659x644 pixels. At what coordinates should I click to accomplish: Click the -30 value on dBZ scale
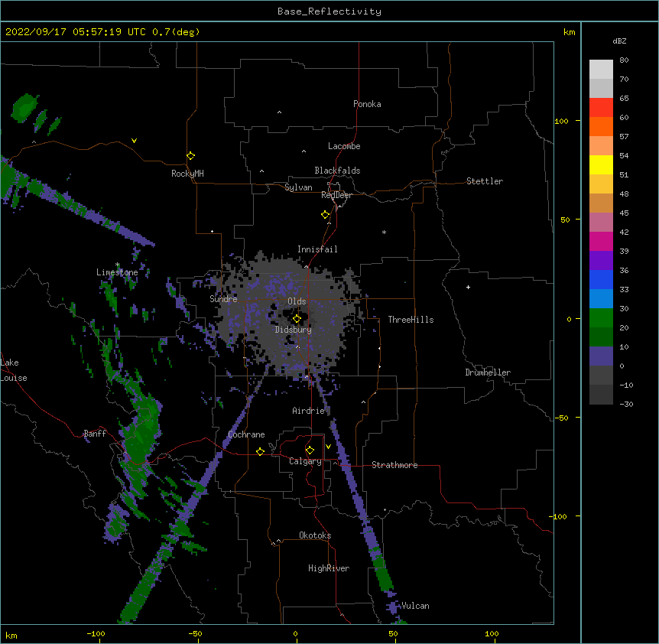(626, 405)
